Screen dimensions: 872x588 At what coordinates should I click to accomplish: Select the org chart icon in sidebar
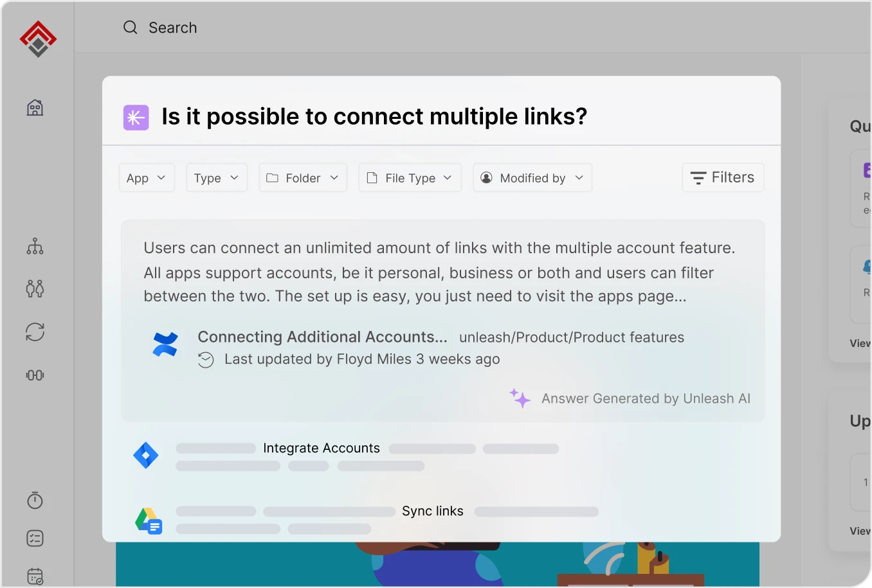pos(35,246)
